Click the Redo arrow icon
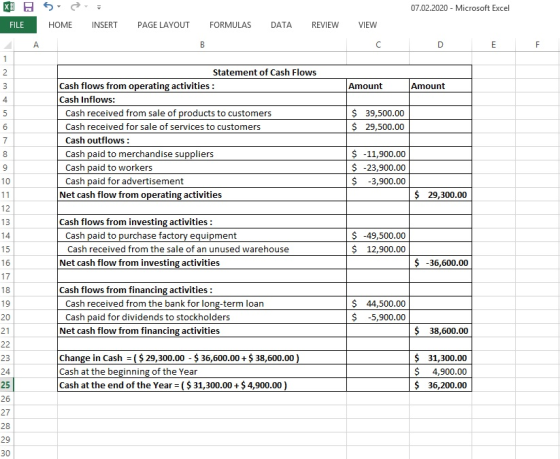The height and width of the screenshot is (459, 560). [75, 6]
